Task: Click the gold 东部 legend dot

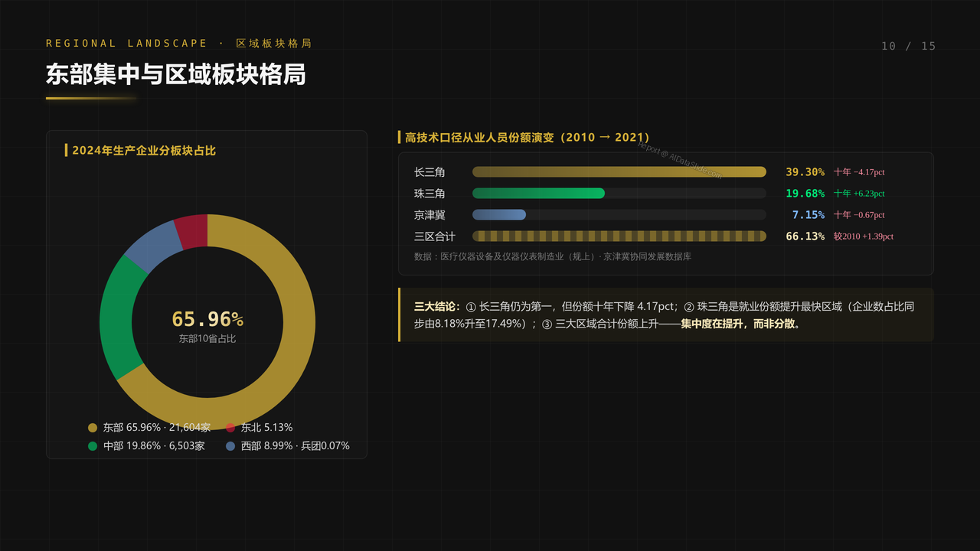Action: 93,428
